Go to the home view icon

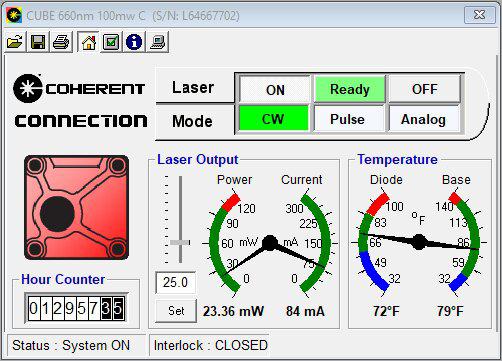[88, 42]
